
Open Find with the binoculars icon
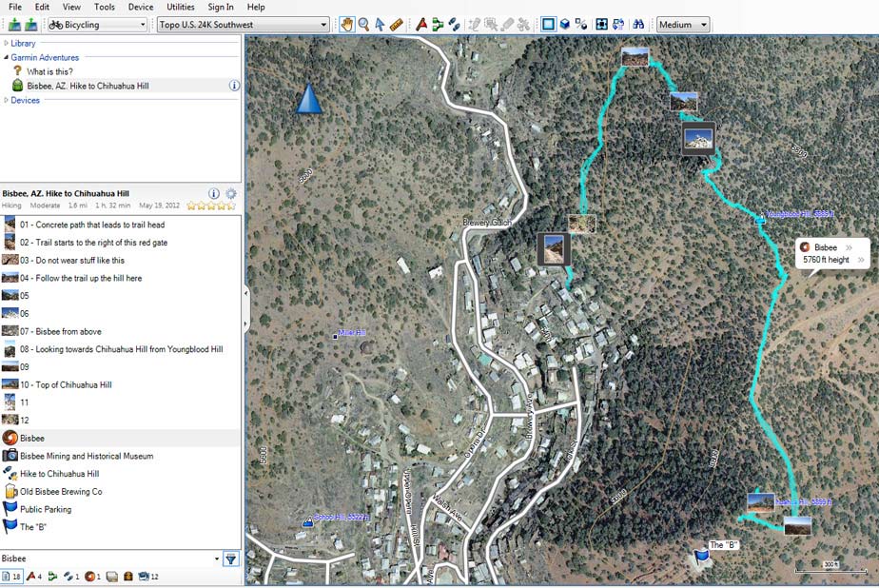638,25
